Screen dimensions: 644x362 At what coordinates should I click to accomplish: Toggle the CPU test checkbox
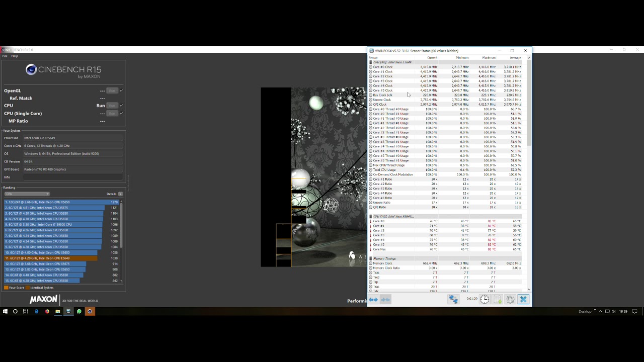(122, 106)
